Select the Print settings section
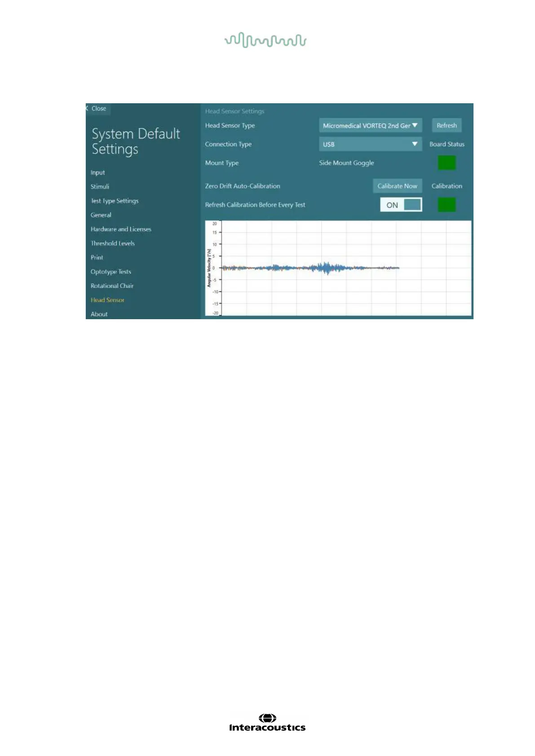 (97, 257)
